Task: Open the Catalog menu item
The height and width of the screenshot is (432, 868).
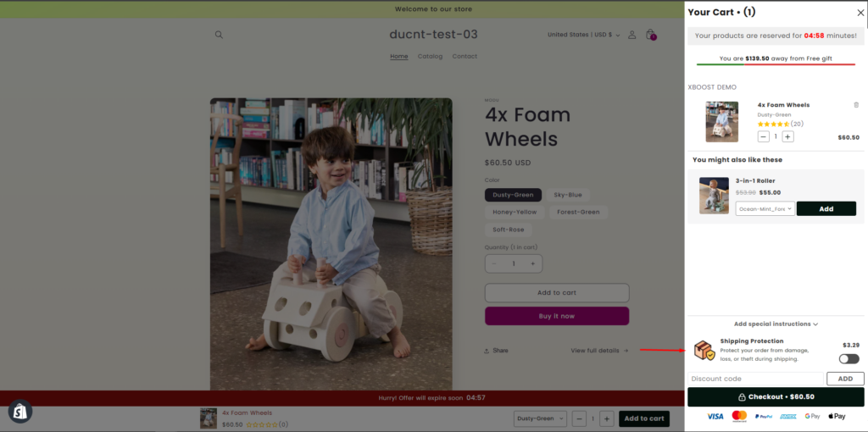Action: (430, 57)
